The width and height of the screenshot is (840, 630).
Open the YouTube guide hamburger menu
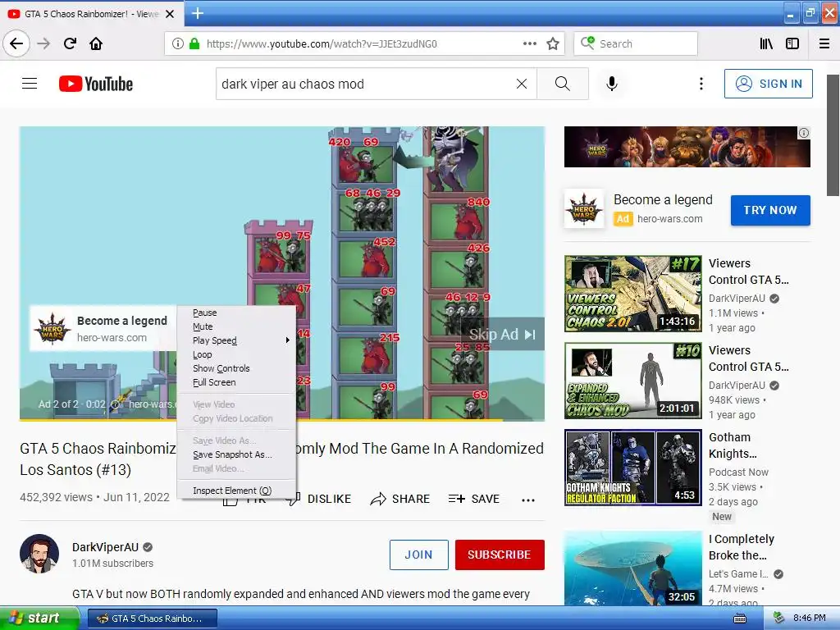(30, 84)
